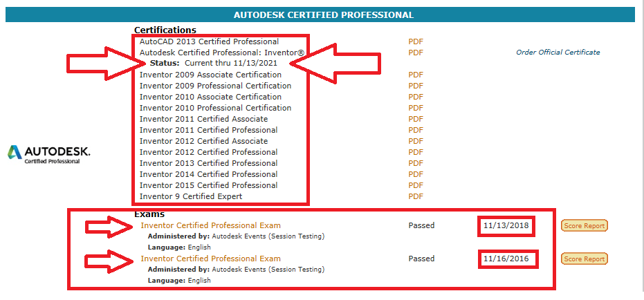The height and width of the screenshot is (300, 644).
Task: Open PDF for Inventor 2011 Certified Professional
Action: click(416, 130)
